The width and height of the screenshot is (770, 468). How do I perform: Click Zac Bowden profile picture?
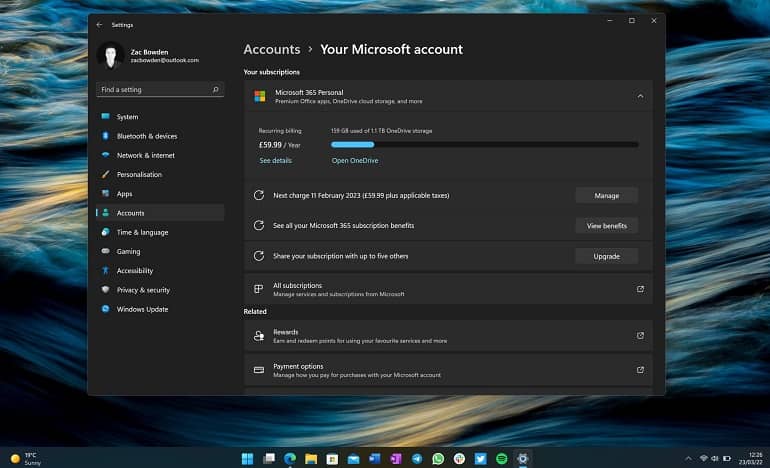coord(110,55)
